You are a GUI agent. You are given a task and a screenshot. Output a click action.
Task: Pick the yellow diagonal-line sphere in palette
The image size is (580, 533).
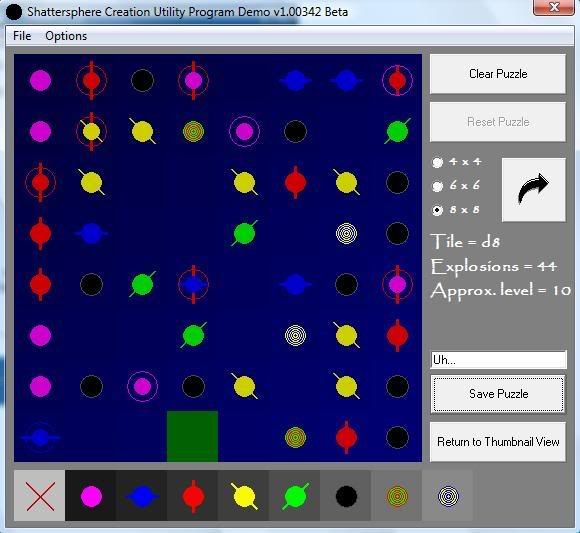244,496
